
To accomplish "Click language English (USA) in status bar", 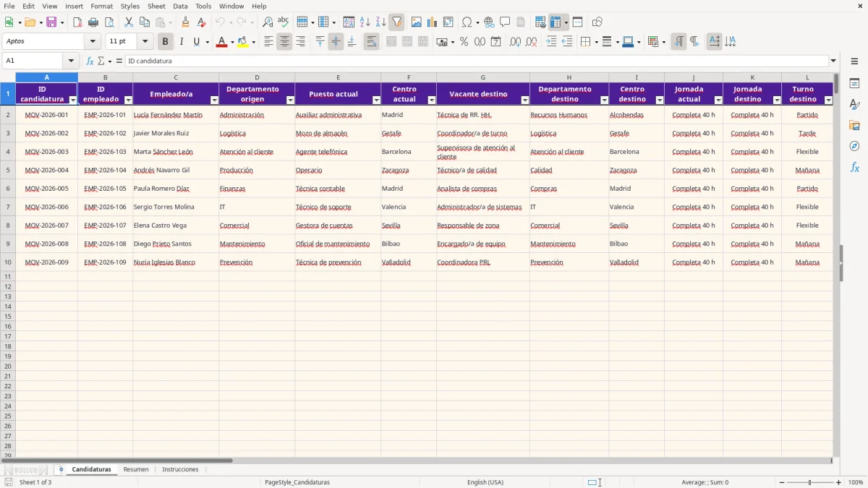I will (x=485, y=482).
